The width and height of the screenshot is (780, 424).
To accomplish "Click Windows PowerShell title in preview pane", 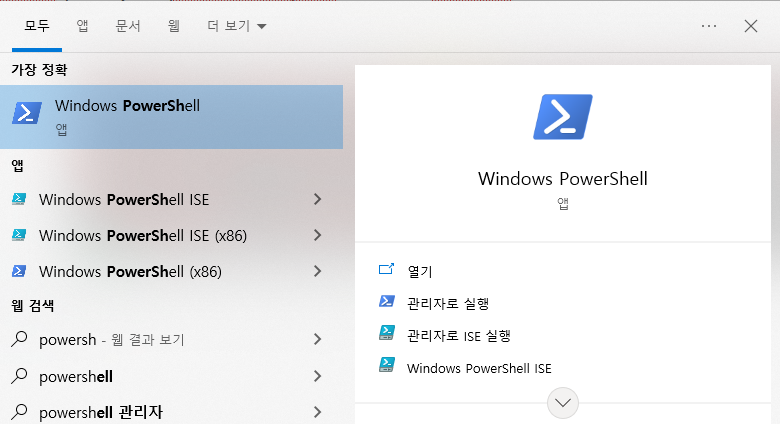I will point(563,179).
